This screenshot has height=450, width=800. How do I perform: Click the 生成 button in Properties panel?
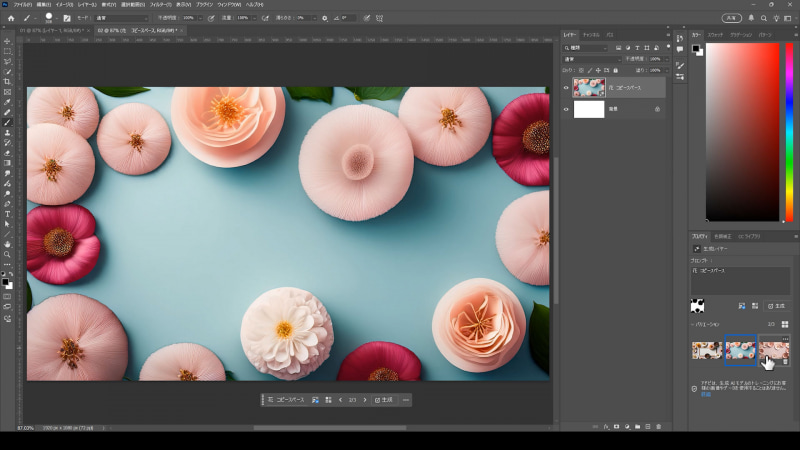click(777, 306)
